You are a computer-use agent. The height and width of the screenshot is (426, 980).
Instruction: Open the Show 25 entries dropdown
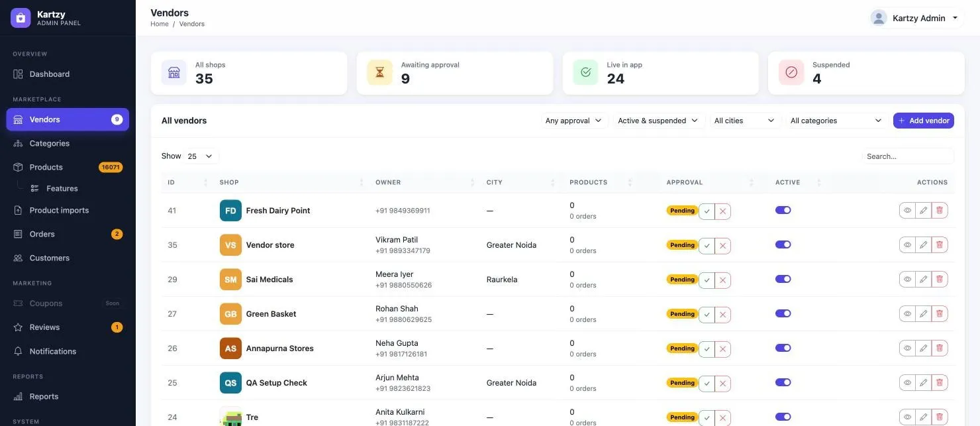[x=201, y=156]
